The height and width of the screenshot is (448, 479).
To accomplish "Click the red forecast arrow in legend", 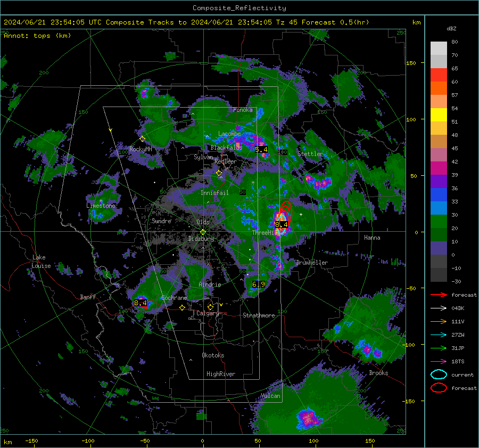I will [439, 295].
